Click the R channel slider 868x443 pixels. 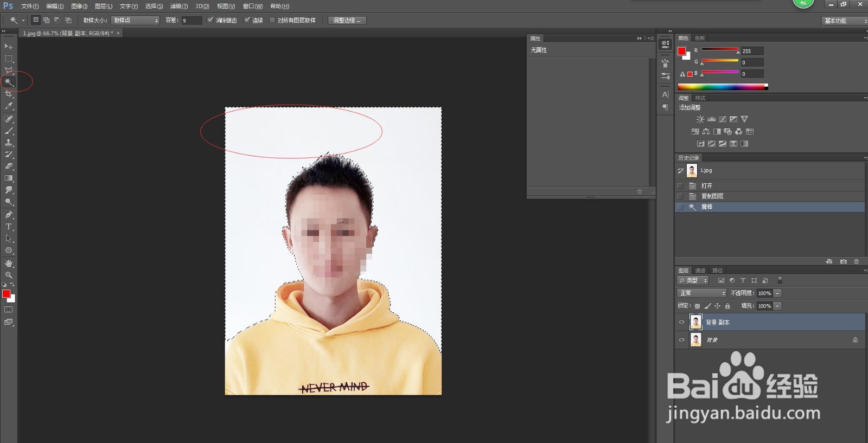[720, 50]
